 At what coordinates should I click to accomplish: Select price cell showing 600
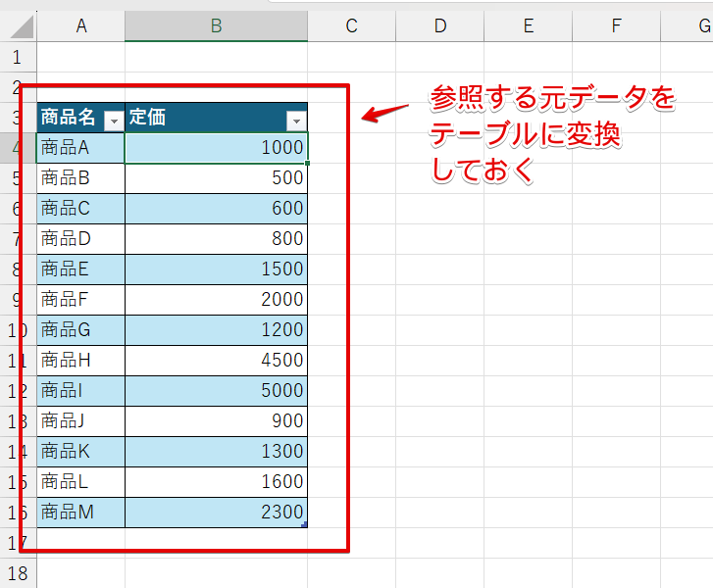(x=217, y=209)
